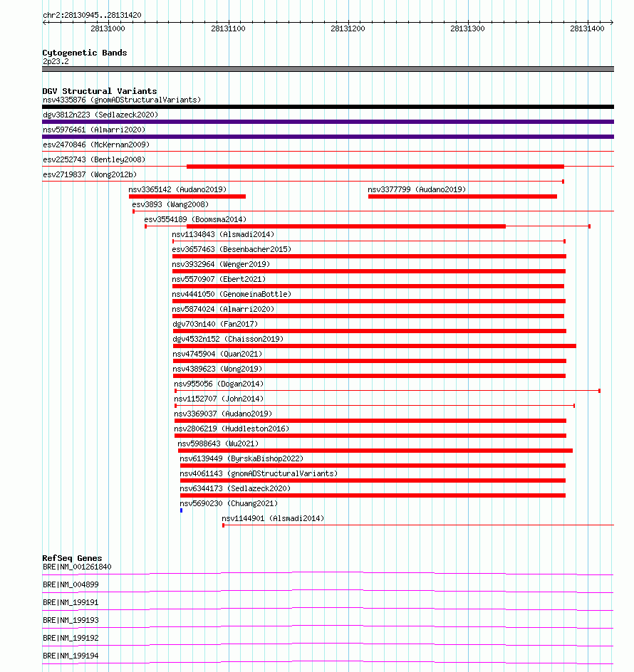Open esv2470846 (McKernan2009) variant details
Viewport: 634px width, 672px height.
96,145
